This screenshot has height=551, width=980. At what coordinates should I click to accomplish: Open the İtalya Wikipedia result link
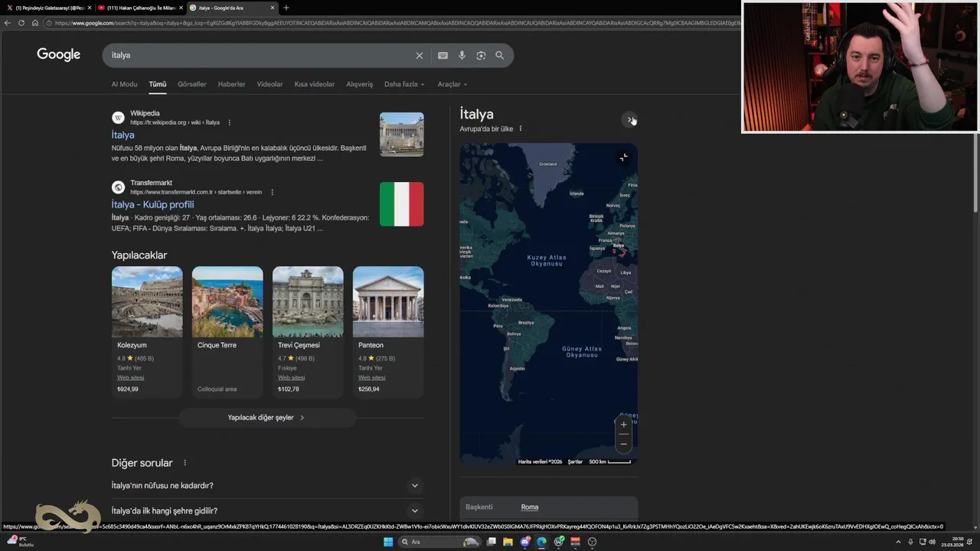(x=122, y=135)
